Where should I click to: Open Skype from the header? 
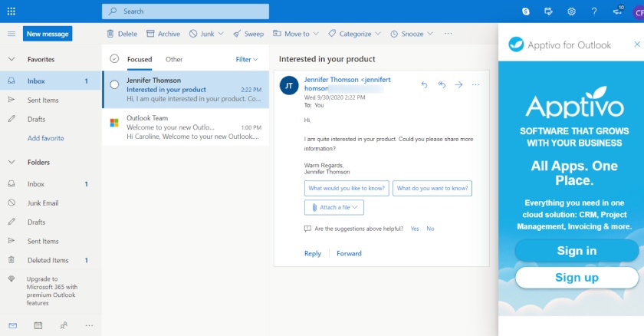click(526, 12)
